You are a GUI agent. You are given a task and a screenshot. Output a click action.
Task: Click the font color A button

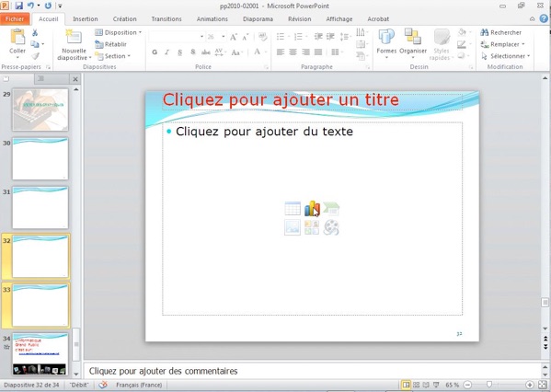(258, 52)
